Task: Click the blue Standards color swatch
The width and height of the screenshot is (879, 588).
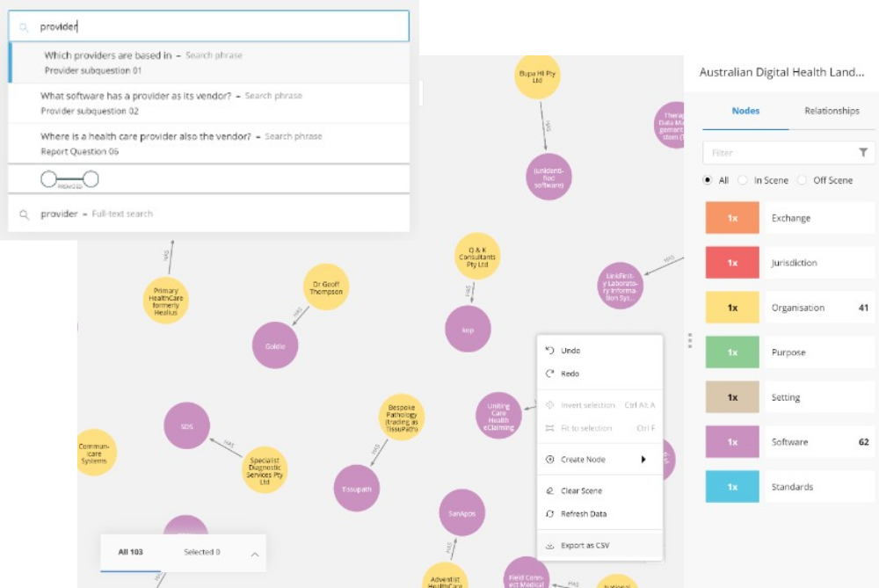Action: pyautogui.click(x=732, y=487)
